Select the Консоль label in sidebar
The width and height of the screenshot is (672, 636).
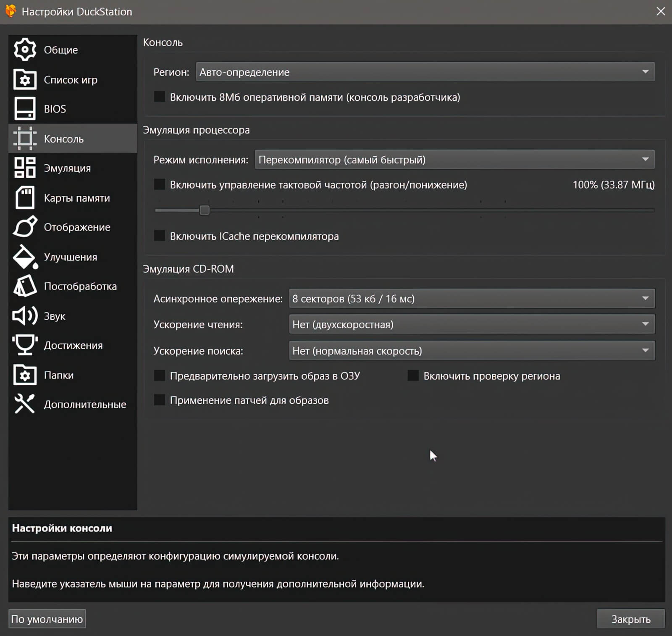[x=64, y=139]
